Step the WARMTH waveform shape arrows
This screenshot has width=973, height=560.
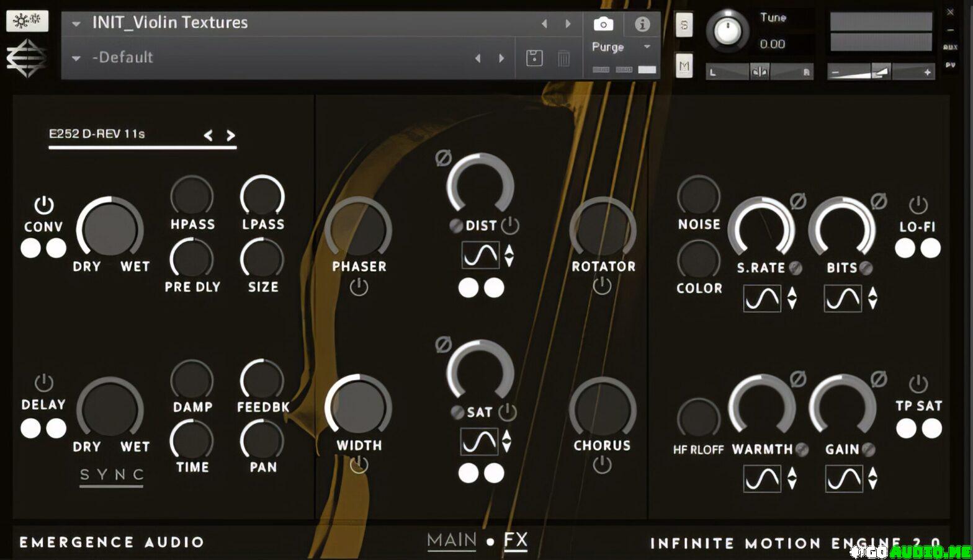(x=792, y=478)
